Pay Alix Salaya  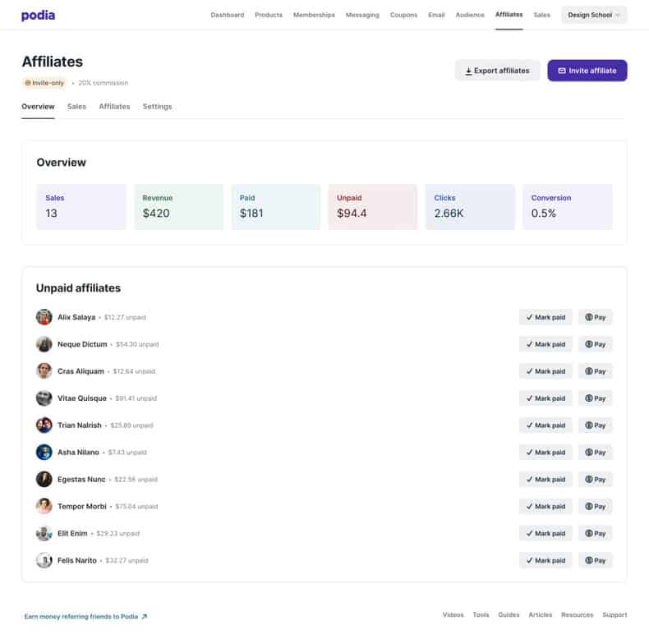[596, 317]
